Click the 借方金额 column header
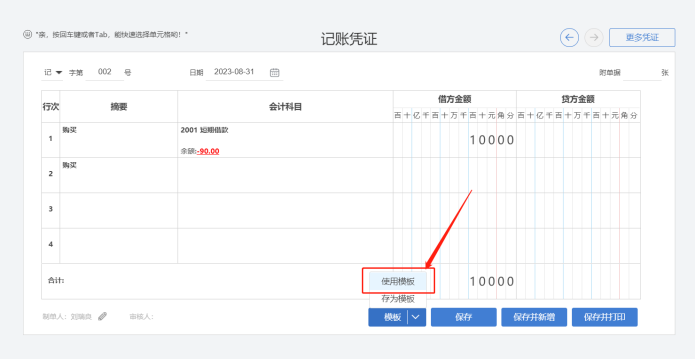The image size is (696, 360). 455,99
